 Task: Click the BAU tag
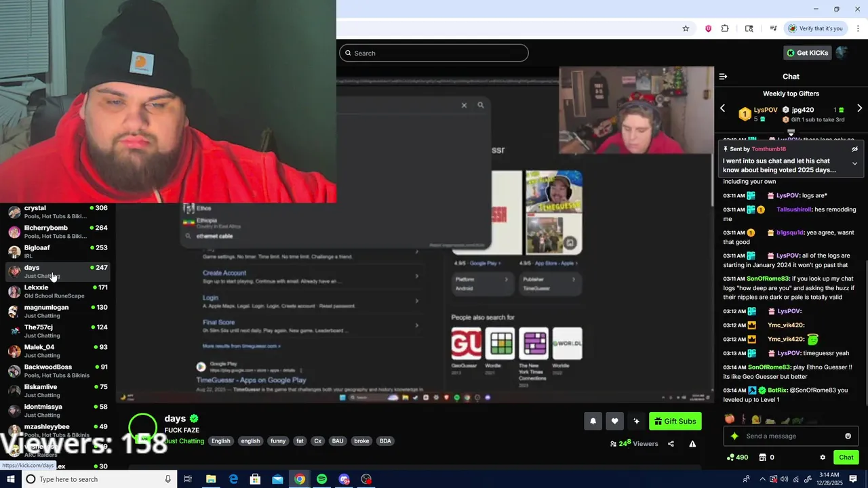click(x=338, y=441)
